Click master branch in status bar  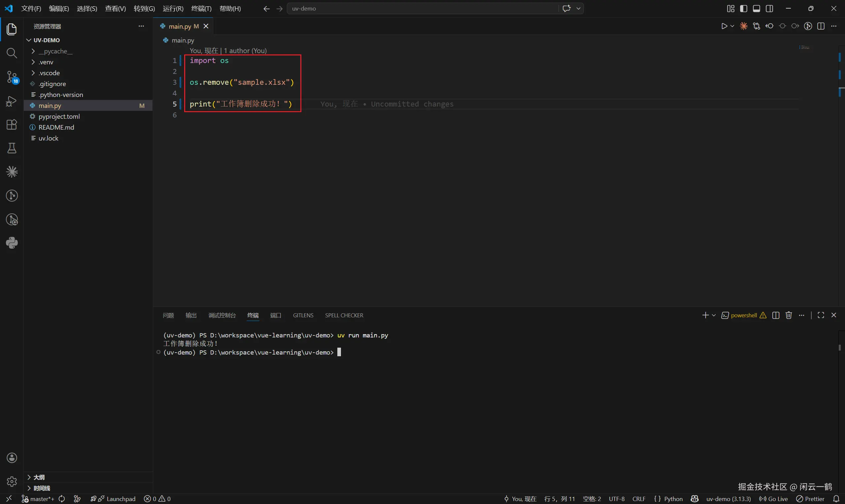click(x=38, y=499)
